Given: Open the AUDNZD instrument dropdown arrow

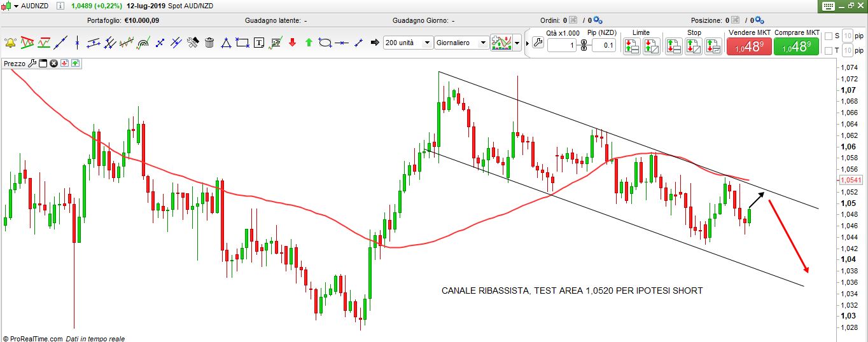Looking at the screenshot, I should 16,6.
